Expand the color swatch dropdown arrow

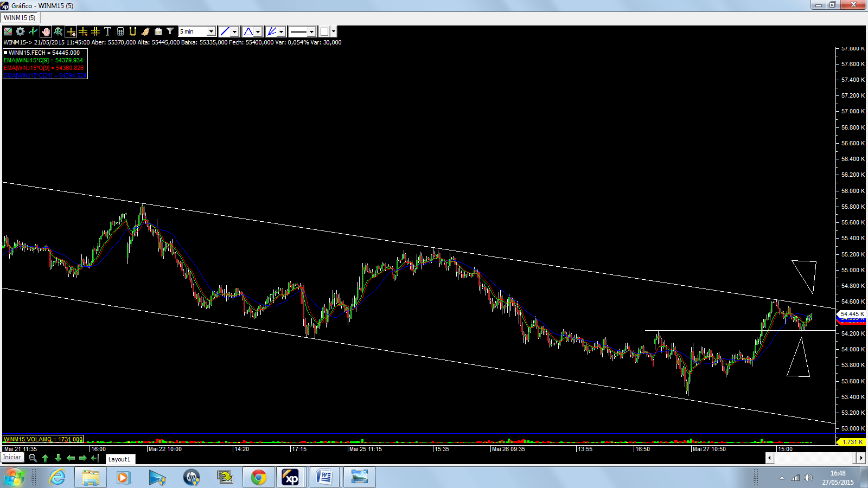[334, 31]
